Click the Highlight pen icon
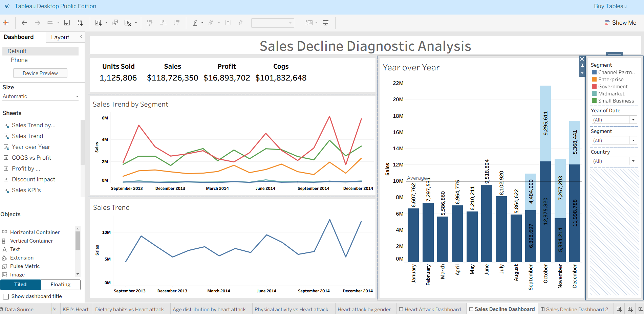644x314 pixels. (195, 23)
